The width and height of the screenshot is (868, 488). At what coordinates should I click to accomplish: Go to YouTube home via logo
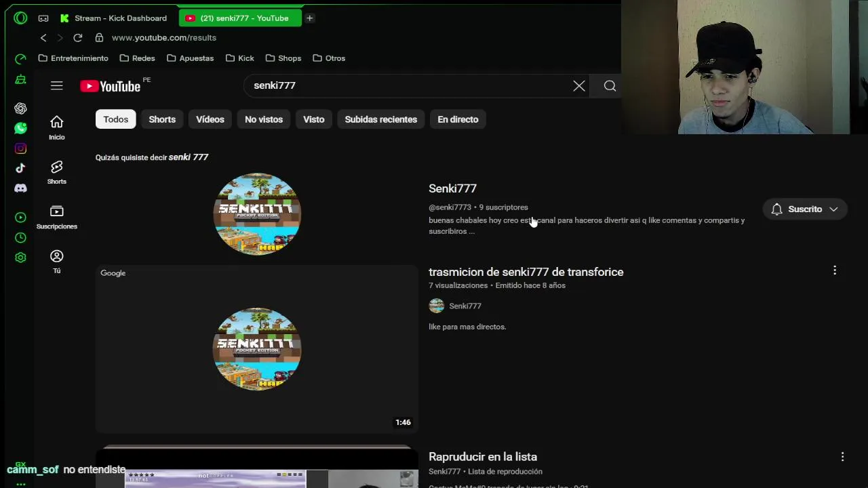[111, 86]
